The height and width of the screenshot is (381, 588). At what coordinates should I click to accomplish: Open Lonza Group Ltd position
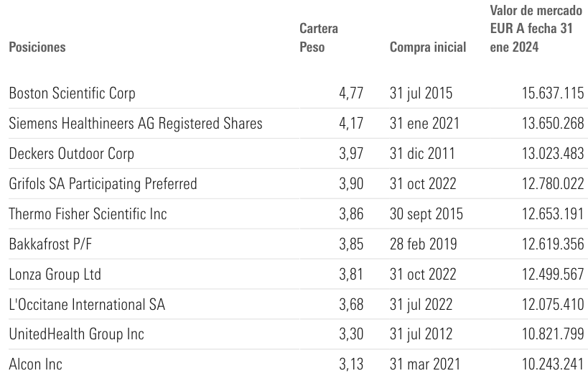click(55, 275)
